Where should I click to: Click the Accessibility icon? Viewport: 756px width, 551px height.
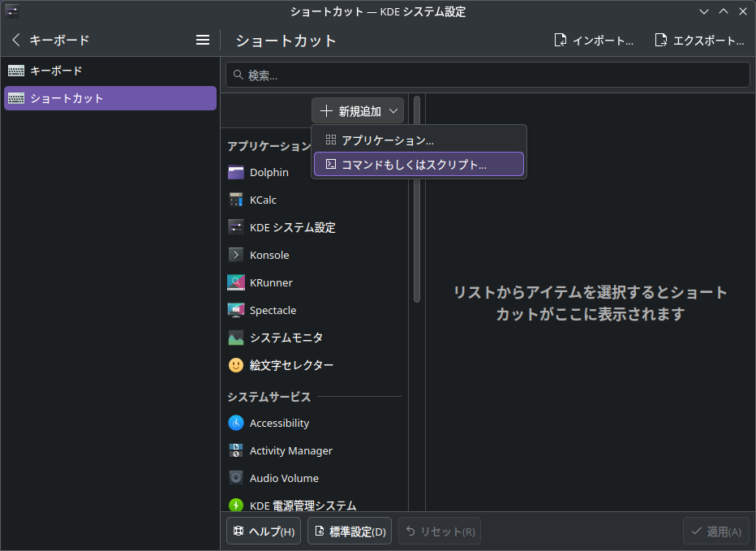236,423
